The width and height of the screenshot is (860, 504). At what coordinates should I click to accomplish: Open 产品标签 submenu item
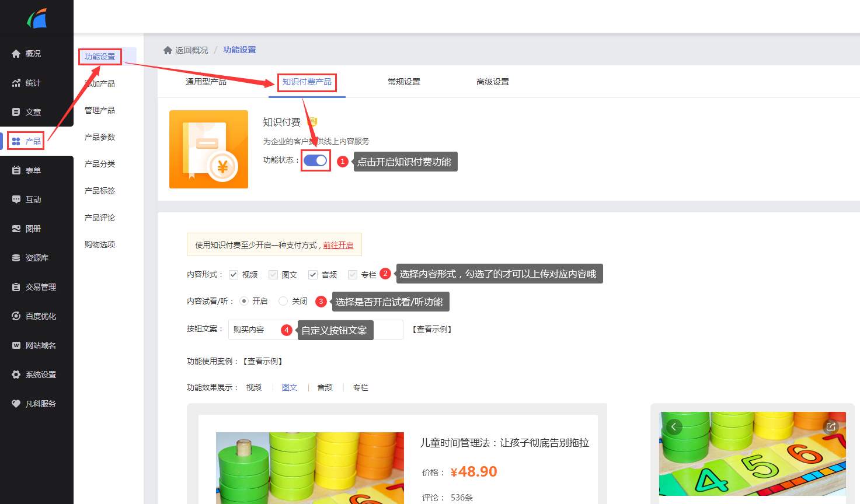tap(100, 191)
